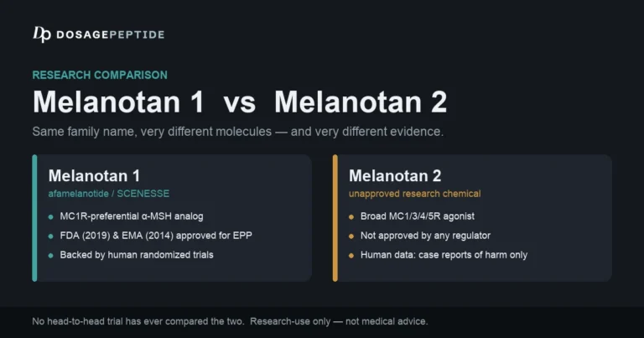This screenshot has height=338, width=644.
Task: Click the Melanotan 1 card title
Action: 94,176
